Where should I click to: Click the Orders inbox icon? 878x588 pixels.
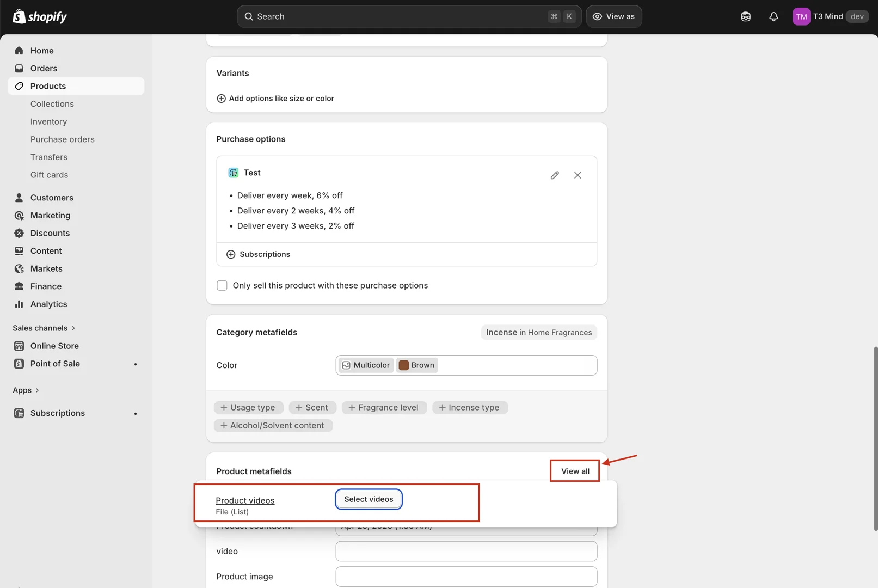(19, 69)
